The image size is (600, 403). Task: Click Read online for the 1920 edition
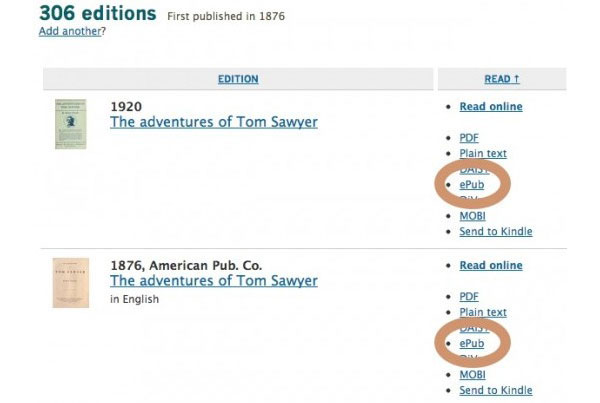(x=491, y=107)
